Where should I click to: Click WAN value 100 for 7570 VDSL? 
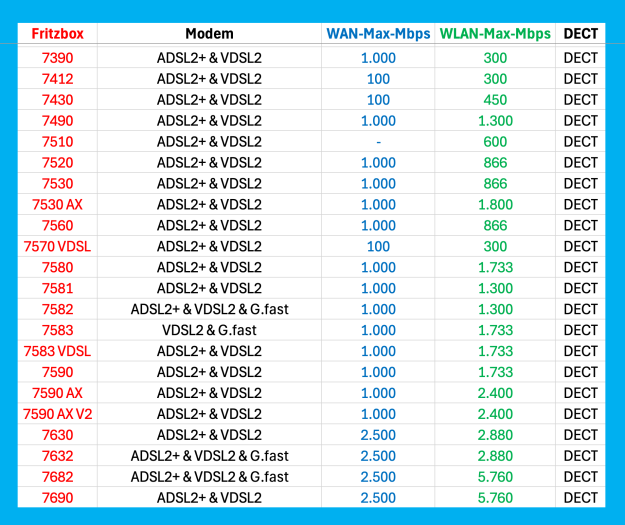point(378,246)
